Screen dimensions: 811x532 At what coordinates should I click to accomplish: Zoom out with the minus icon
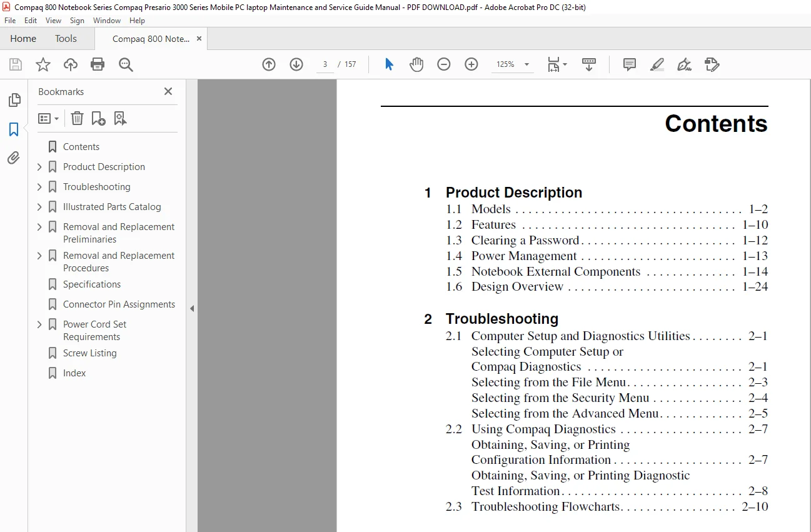(x=444, y=64)
